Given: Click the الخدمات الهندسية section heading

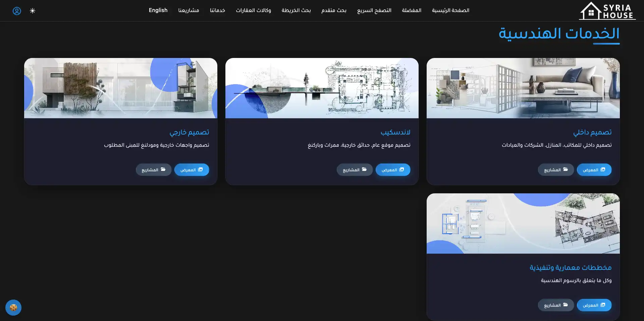Looking at the screenshot, I should coord(559,34).
